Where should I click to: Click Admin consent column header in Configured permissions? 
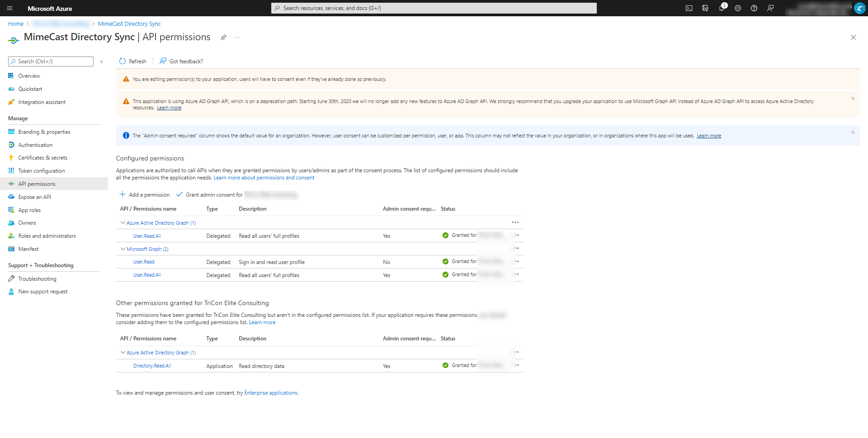coord(409,209)
